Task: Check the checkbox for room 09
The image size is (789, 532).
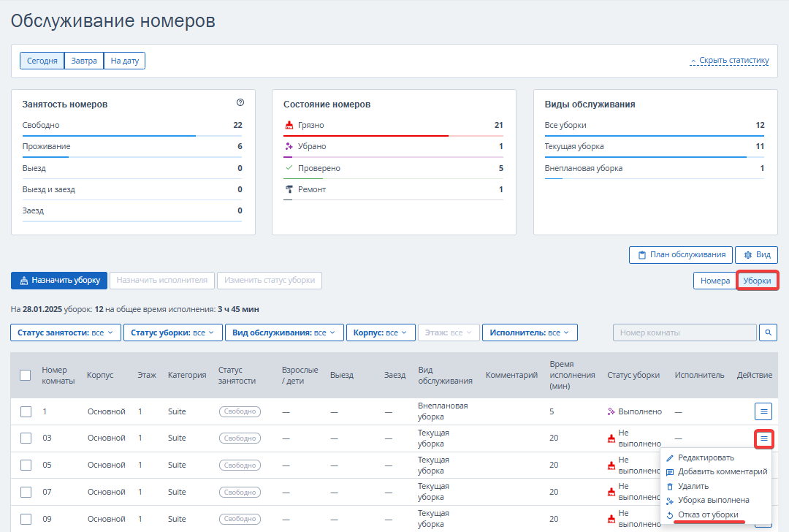Action: pyautogui.click(x=26, y=519)
